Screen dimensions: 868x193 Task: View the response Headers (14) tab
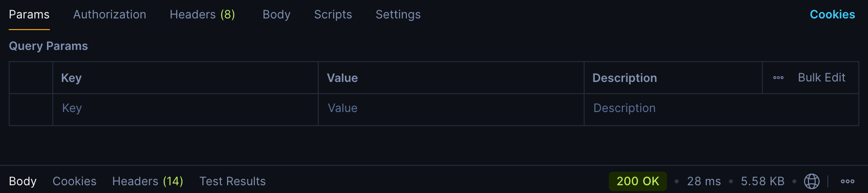pyautogui.click(x=148, y=181)
